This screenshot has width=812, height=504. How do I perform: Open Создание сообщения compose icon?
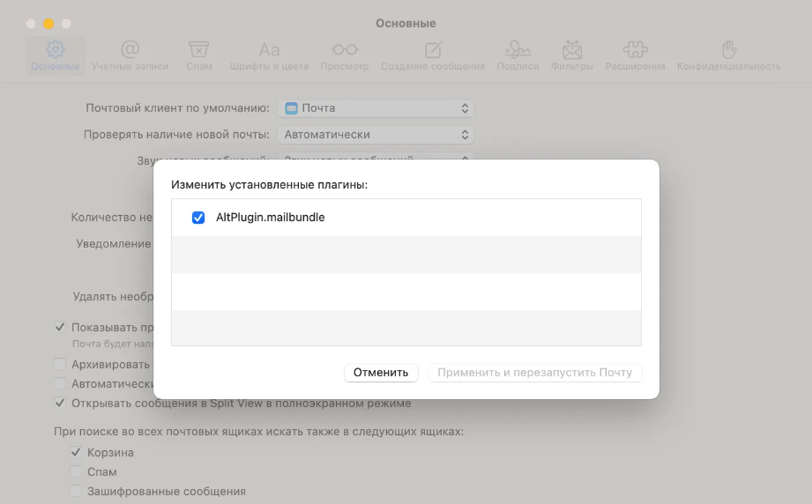coord(433,49)
